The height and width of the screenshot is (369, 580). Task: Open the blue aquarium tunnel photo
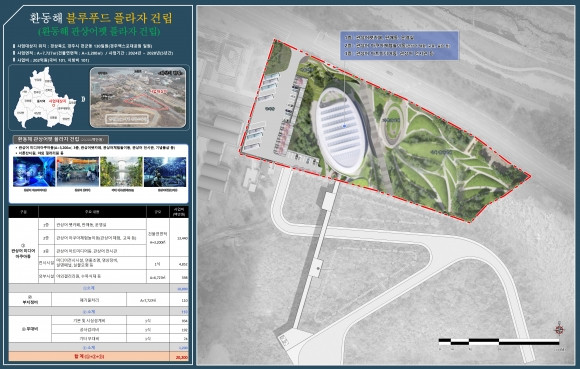[34, 172]
